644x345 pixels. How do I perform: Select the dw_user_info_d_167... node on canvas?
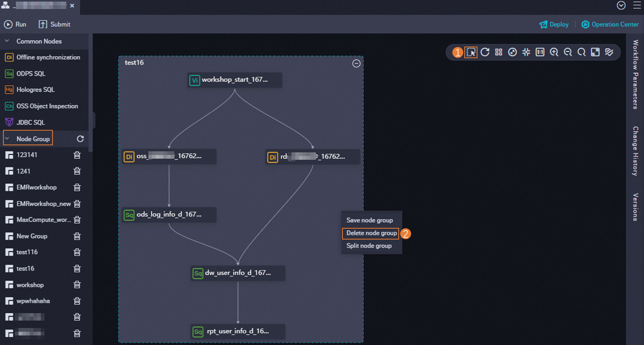click(238, 273)
